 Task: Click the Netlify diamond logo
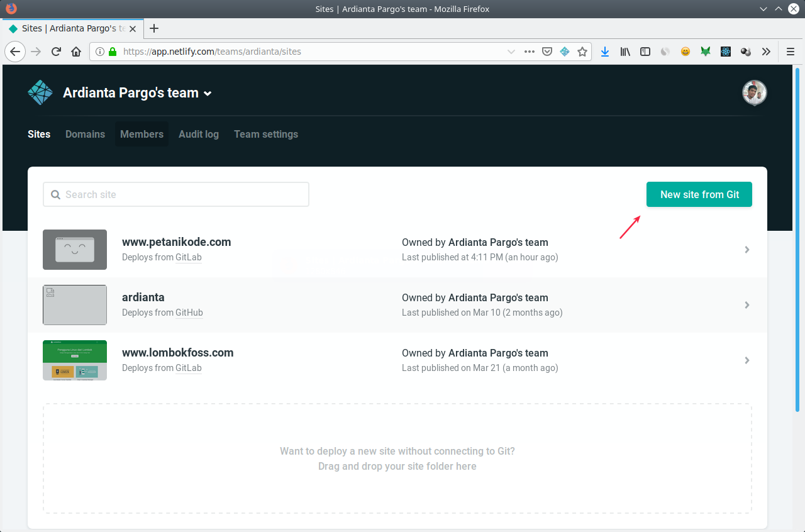(x=40, y=92)
